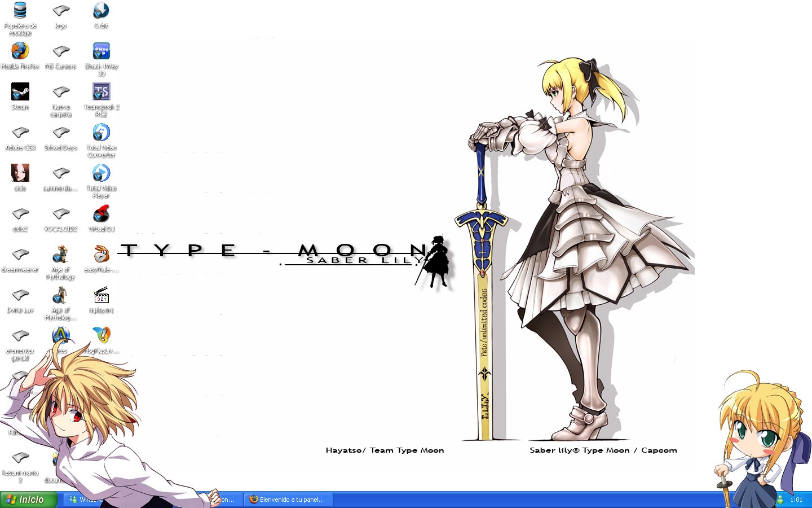Viewport: 812px width, 508px height.
Task: Launch Total Video Converter shortcut
Action: 101,141
